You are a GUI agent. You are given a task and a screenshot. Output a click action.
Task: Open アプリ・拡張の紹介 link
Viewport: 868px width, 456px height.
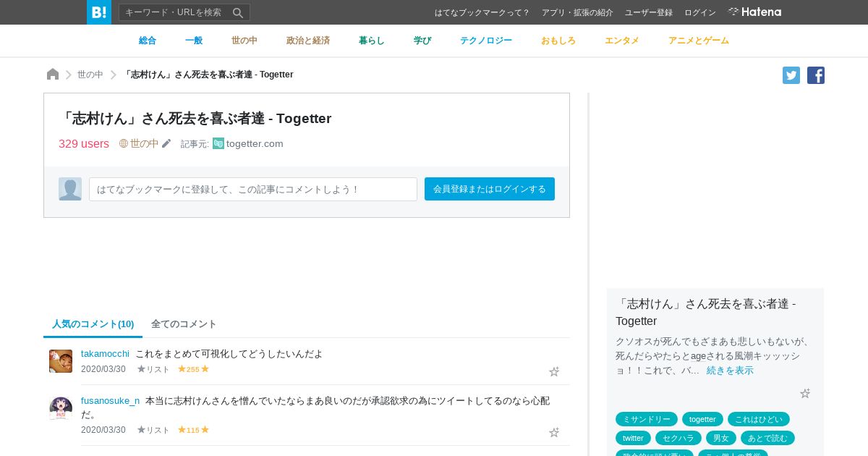click(577, 12)
